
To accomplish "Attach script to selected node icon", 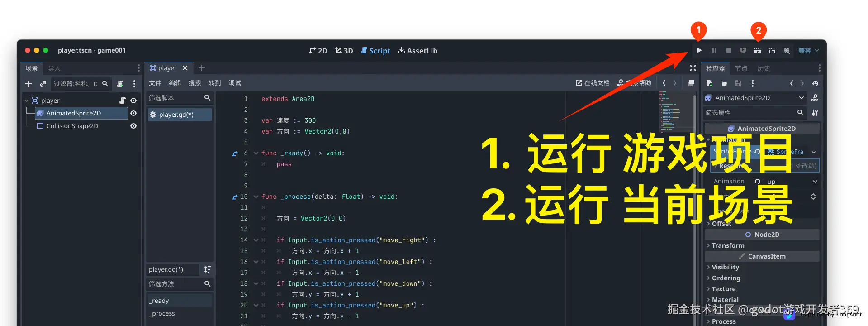I will point(120,84).
